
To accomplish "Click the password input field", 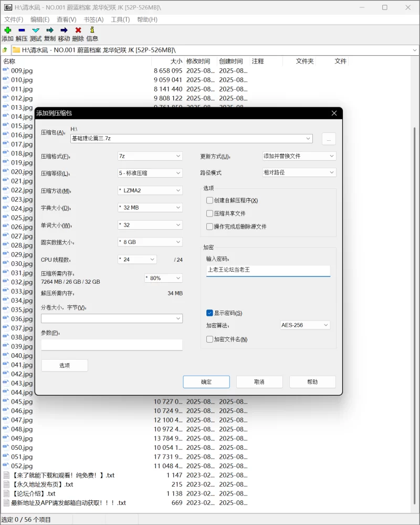I will [268, 270].
